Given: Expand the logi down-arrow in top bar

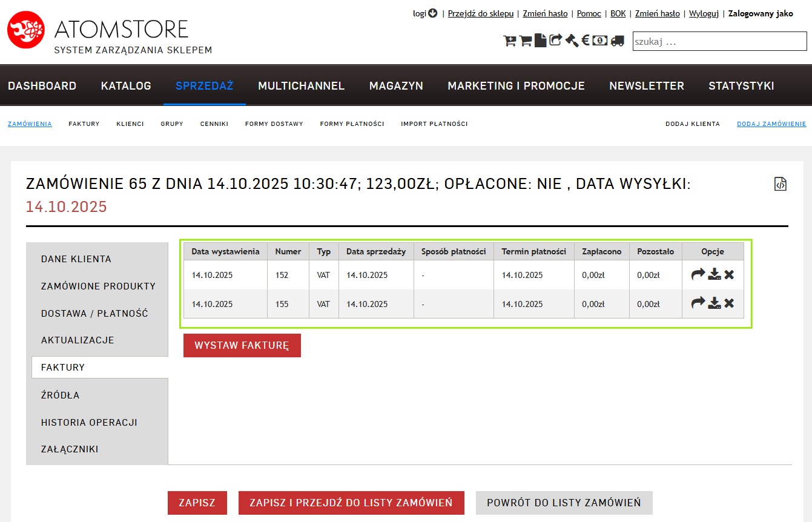Looking at the screenshot, I should [x=432, y=13].
